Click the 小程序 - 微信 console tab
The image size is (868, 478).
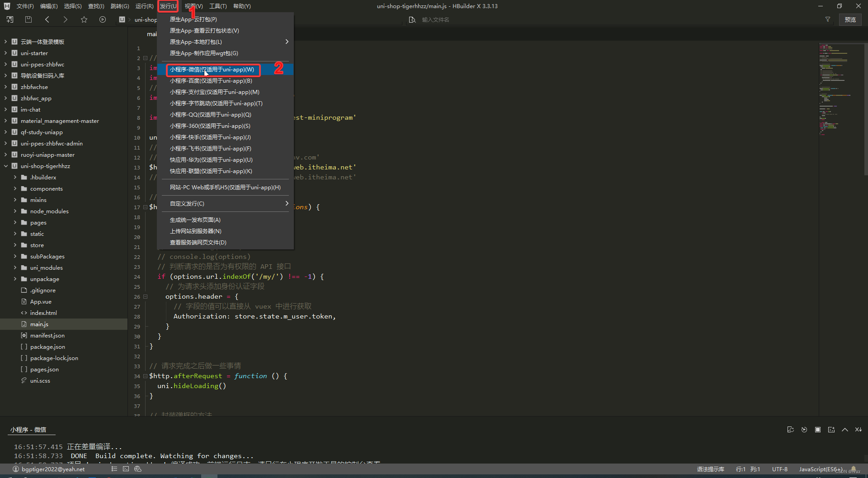28,430
